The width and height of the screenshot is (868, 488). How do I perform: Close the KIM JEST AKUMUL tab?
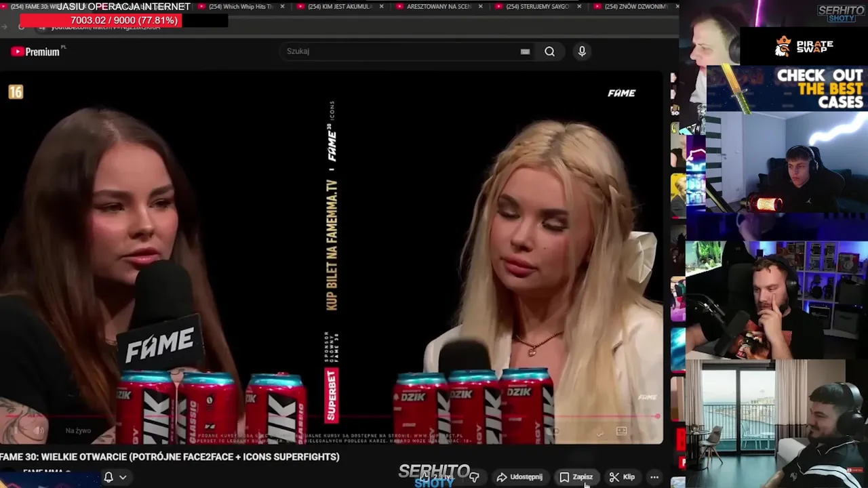[x=381, y=7]
